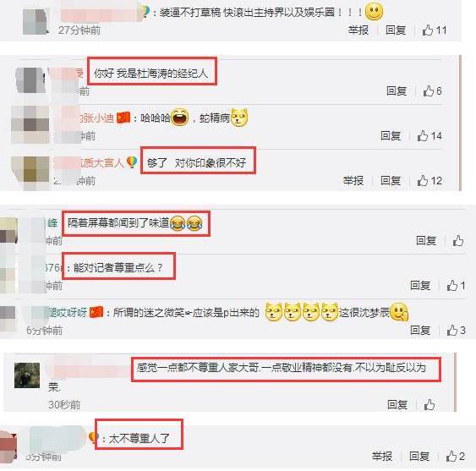This screenshot has height=471, width=476.
Task: Like the 所谓的迷之微笑 comment with 3 likes
Action: (x=456, y=330)
